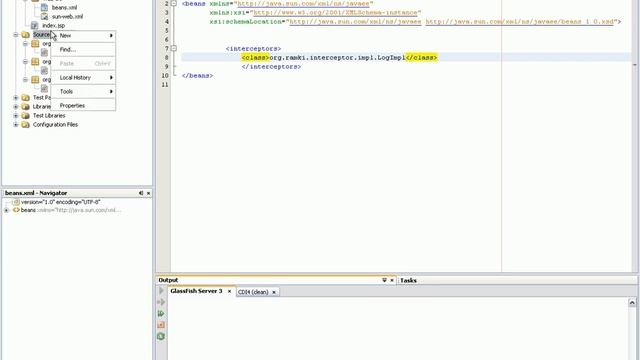This screenshot has width=640, height=360.
Task: Open the New submenu in context menu
Action: point(83,36)
